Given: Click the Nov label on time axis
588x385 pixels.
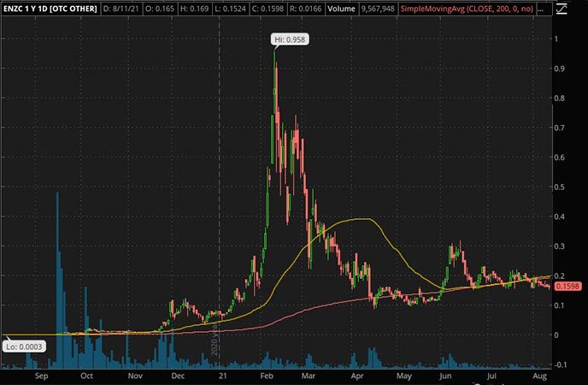Looking at the screenshot, I should 135,376.
